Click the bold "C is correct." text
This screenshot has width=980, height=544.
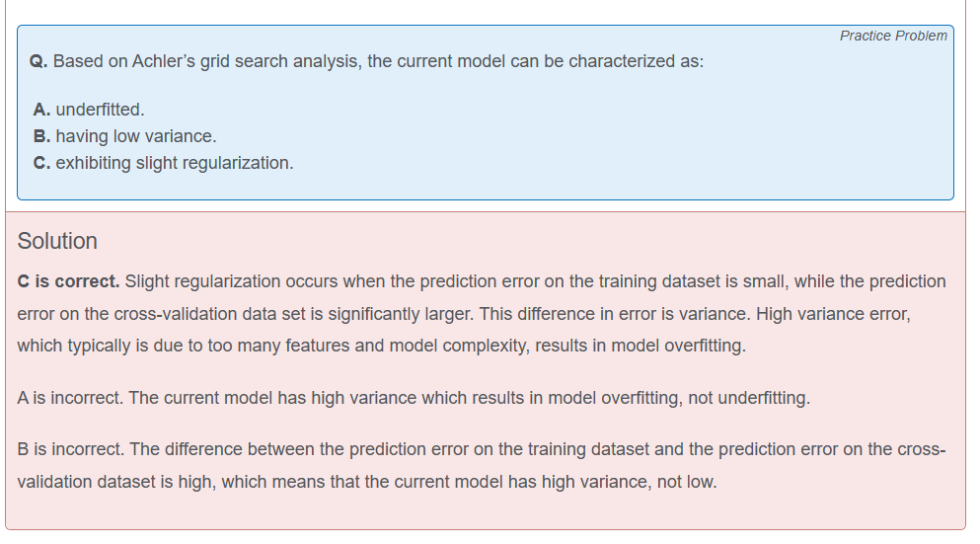coord(69,281)
